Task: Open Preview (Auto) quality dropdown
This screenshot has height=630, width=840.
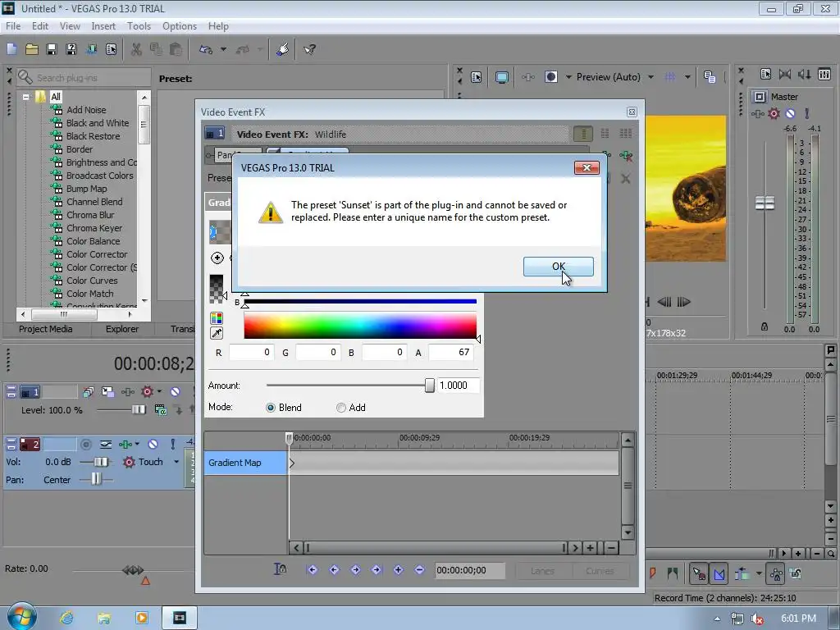Action: click(651, 77)
